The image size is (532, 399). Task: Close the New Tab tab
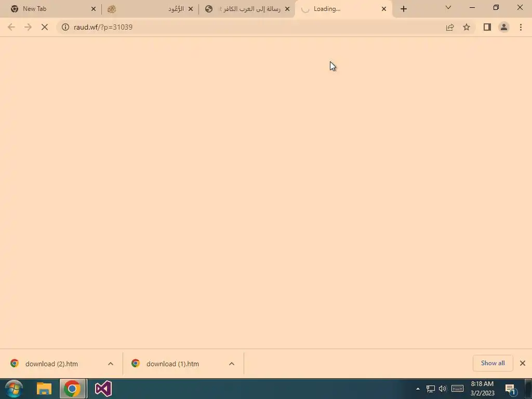pos(94,9)
